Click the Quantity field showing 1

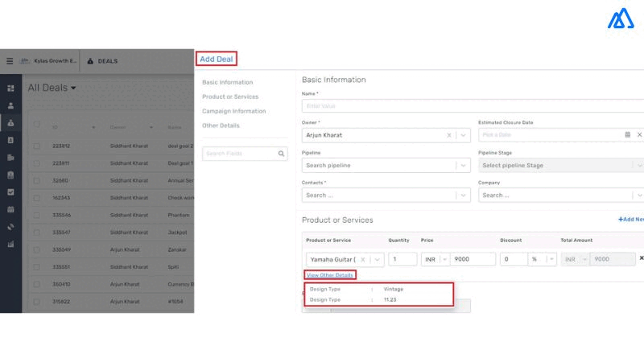[402, 259]
